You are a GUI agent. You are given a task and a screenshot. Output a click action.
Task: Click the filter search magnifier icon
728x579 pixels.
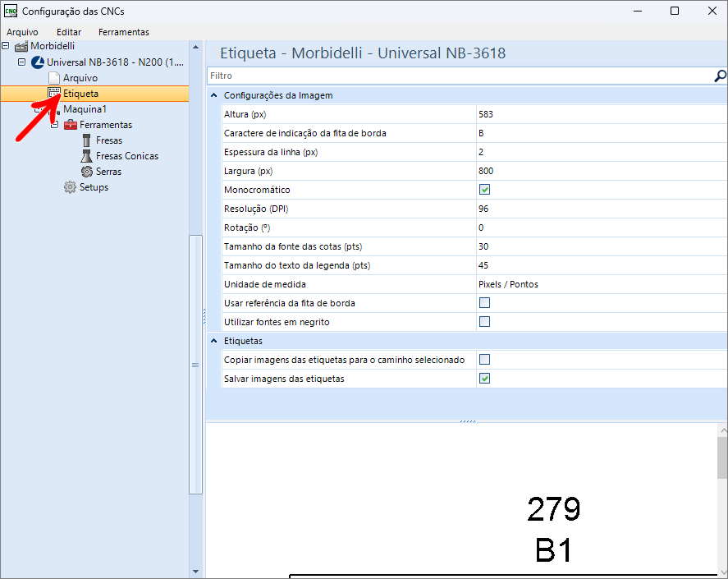click(720, 76)
